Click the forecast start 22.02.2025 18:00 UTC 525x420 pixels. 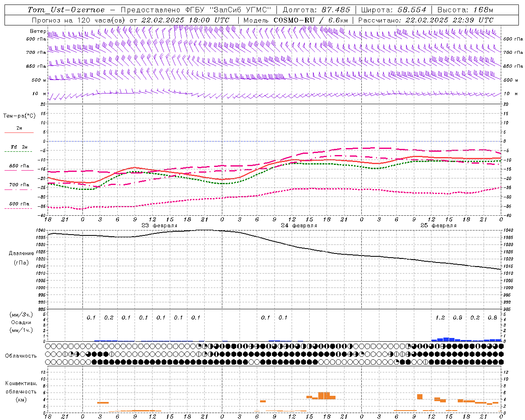click(x=185, y=20)
